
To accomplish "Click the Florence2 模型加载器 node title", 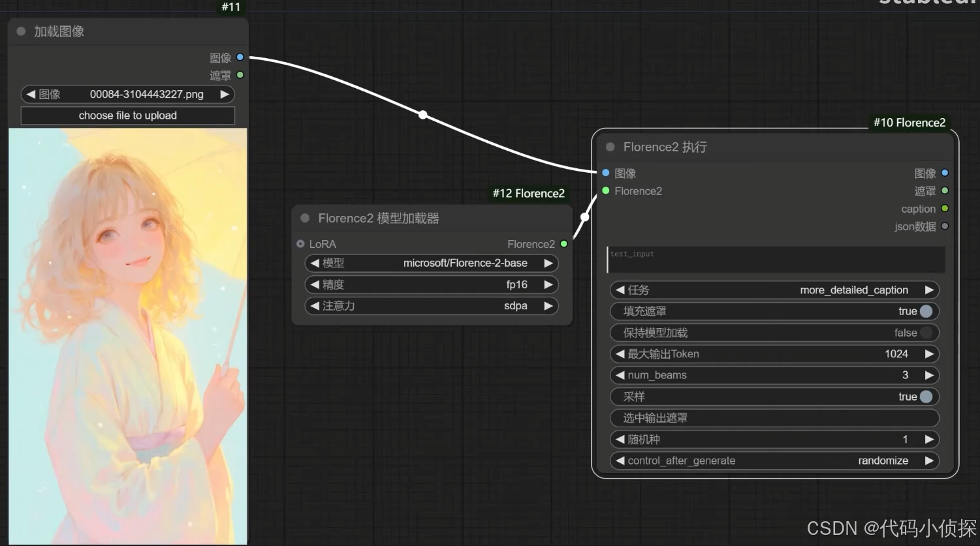I will click(379, 218).
